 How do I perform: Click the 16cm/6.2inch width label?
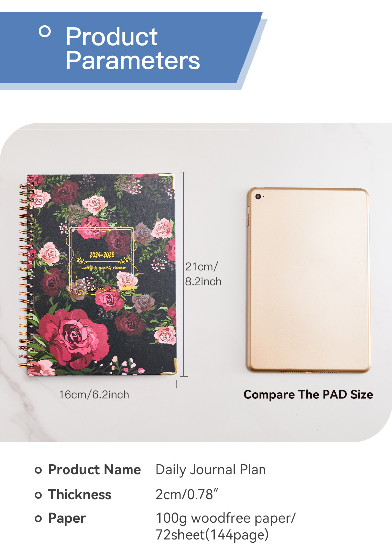(x=94, y=394)
